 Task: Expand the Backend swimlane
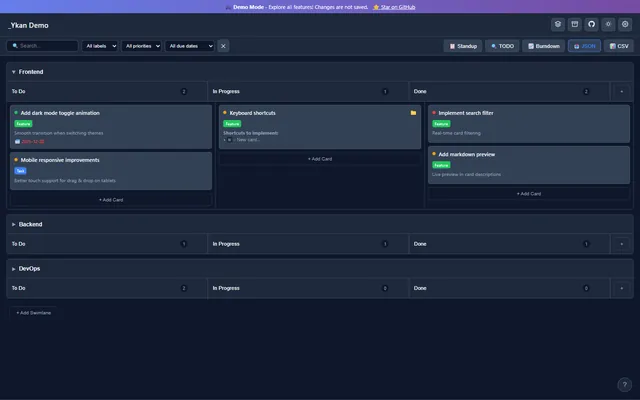(13, 224)
